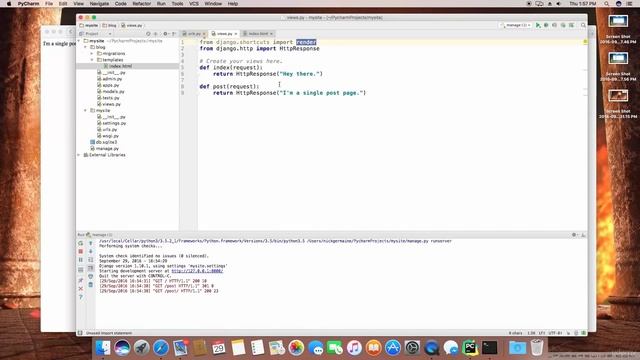Open App Store from the Dock
This screenshot has width=640, height=360.
(393, 348)
